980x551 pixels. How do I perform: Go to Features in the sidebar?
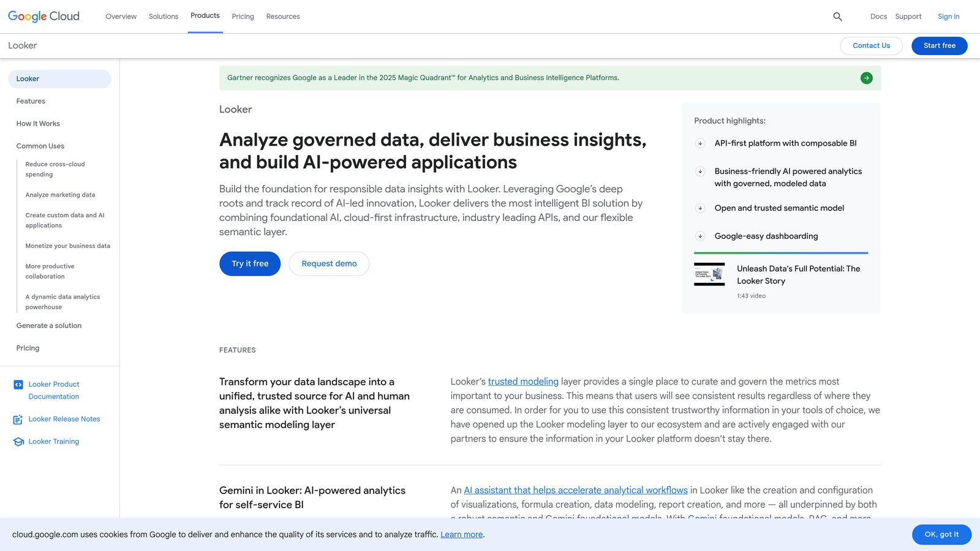[x=31, y=101]
